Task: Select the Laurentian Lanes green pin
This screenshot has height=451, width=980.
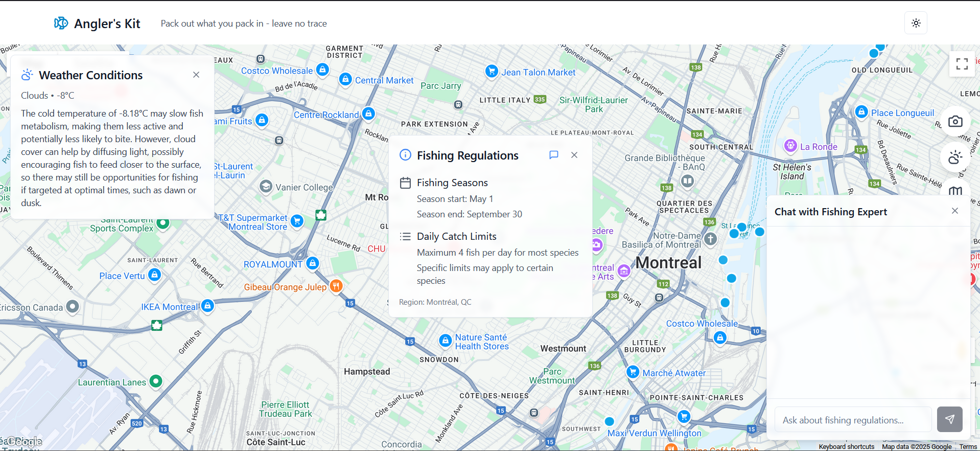Action: point(156,381)
